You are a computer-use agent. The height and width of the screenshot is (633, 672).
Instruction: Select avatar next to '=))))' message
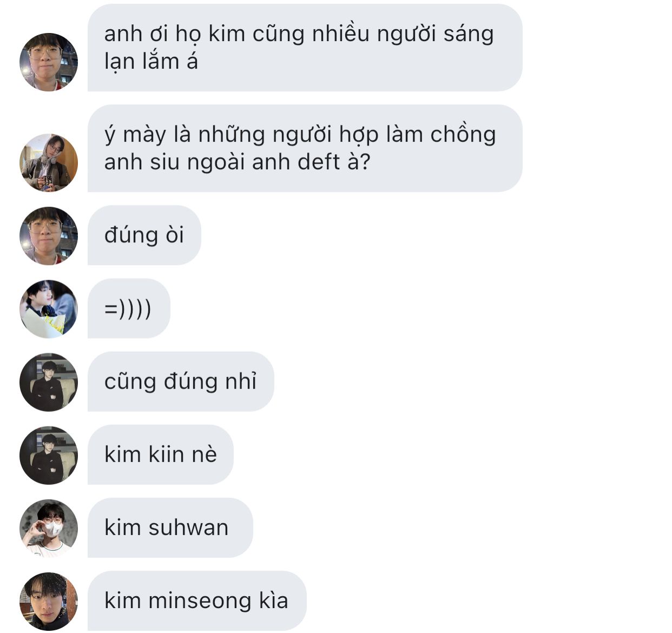49,308
